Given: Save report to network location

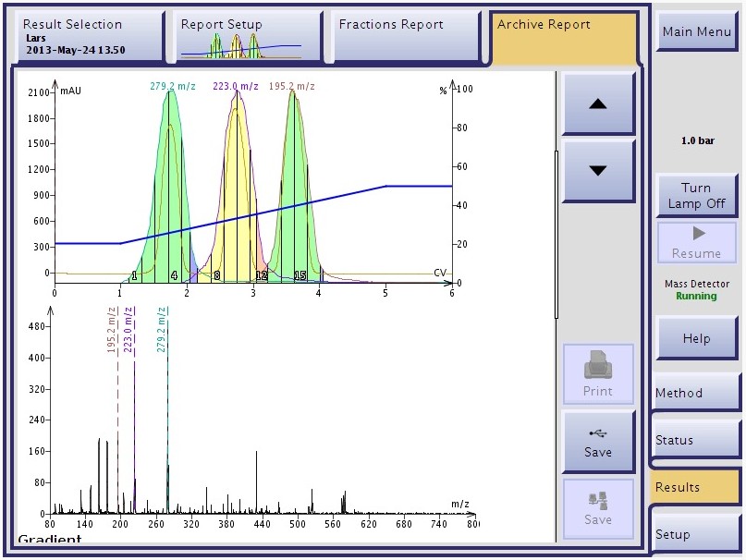Looking at the screenshot, I should [x=597, y=508].
